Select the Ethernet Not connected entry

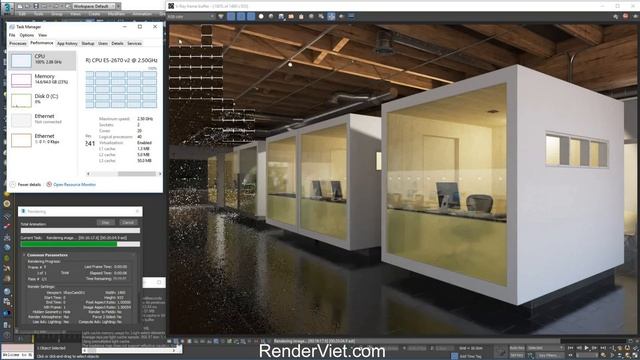point(42,120)
